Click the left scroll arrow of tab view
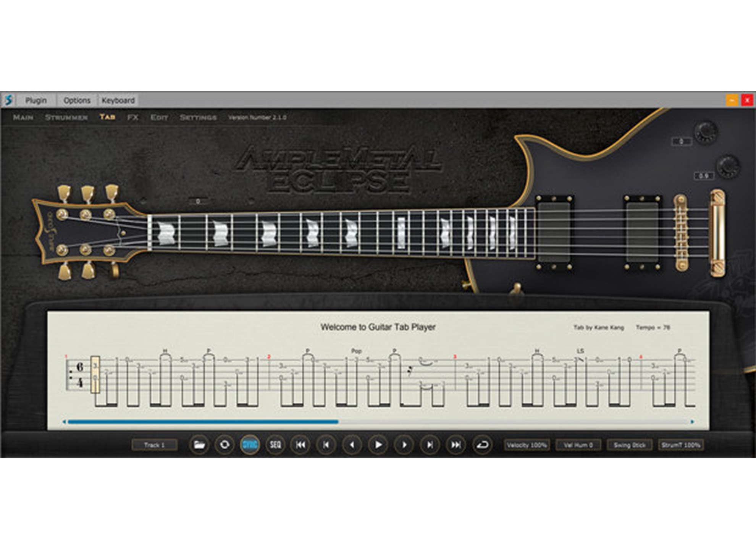 64,422
